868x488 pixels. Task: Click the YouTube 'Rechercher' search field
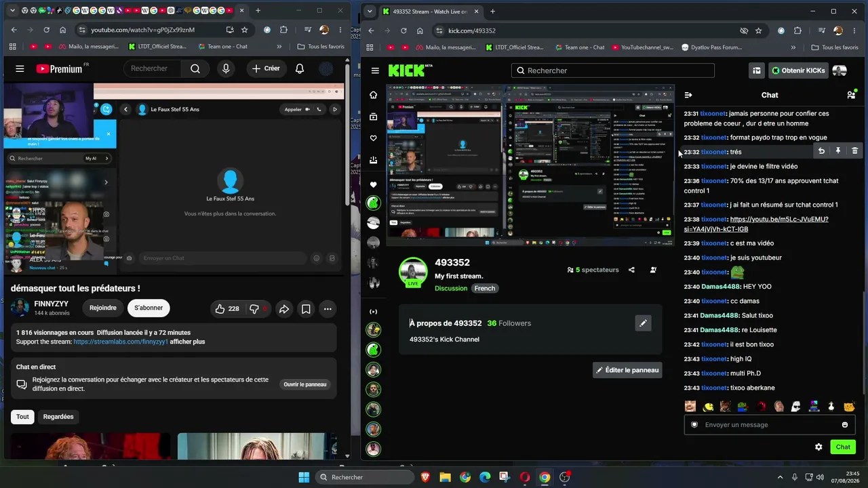152,68
